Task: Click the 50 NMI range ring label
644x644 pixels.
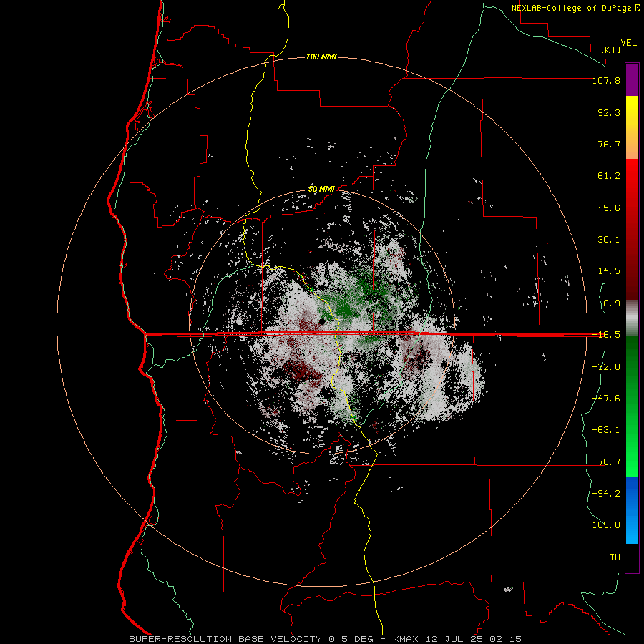Action: (x=321, y=189)
